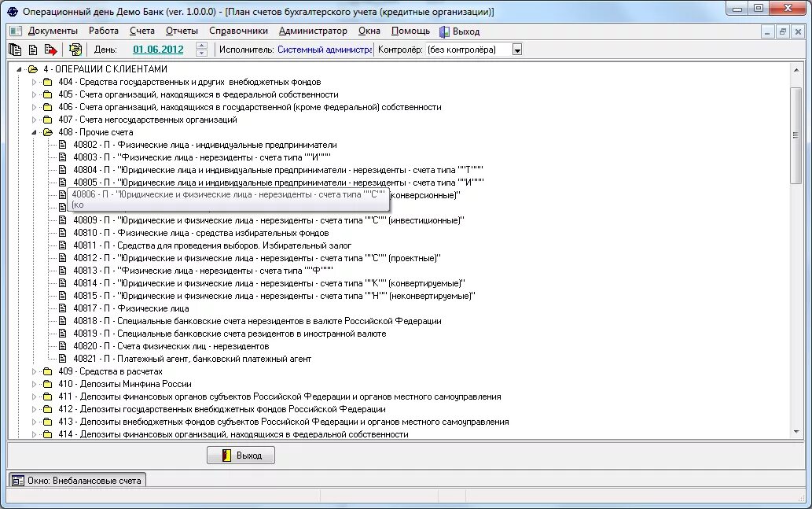Open the Документы menu
The width and height of the screenshot is (812, 509).
point(53,31)
